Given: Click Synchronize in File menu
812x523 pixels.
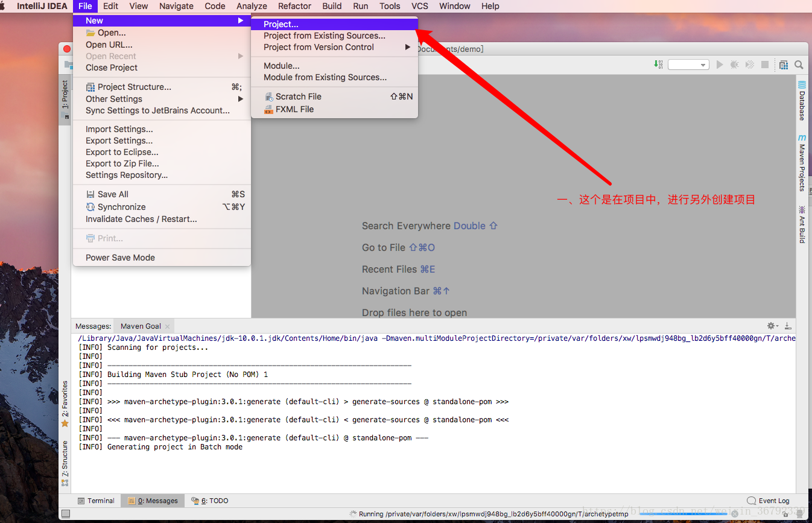Looking at the screenshot, I should click(162, 207).
